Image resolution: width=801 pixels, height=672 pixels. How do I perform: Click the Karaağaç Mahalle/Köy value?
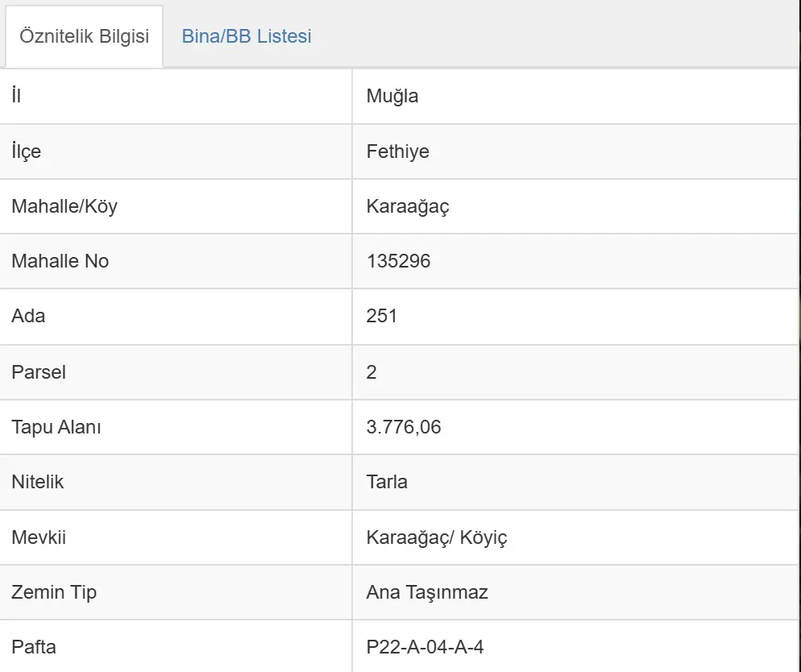coord(408,206)
